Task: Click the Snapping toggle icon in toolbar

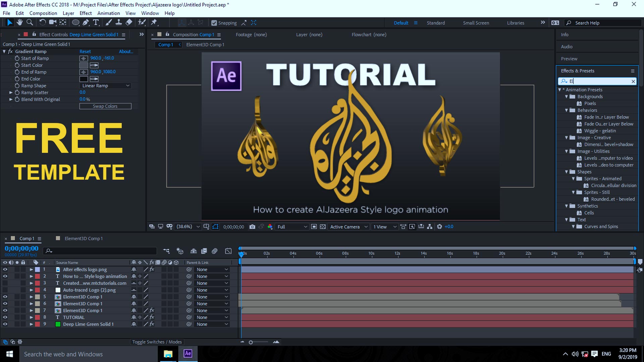Action: [214, 22]
